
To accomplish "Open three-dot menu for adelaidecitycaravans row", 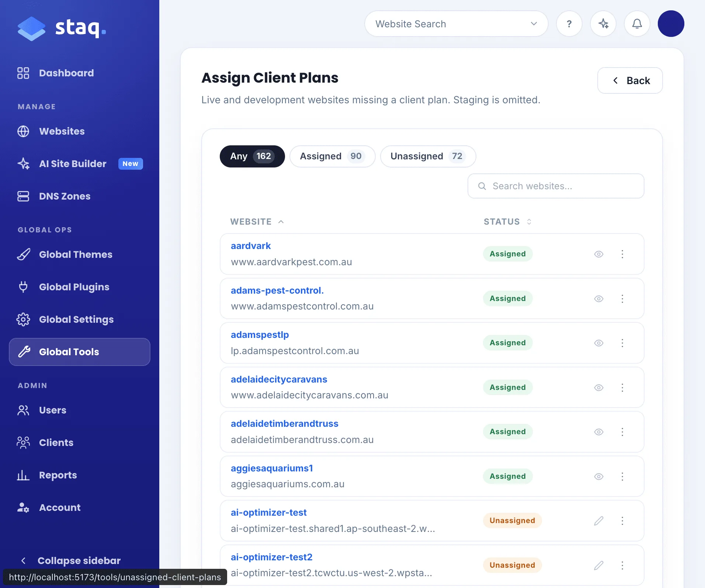I will pyautogui.click(x=622, y=388).
